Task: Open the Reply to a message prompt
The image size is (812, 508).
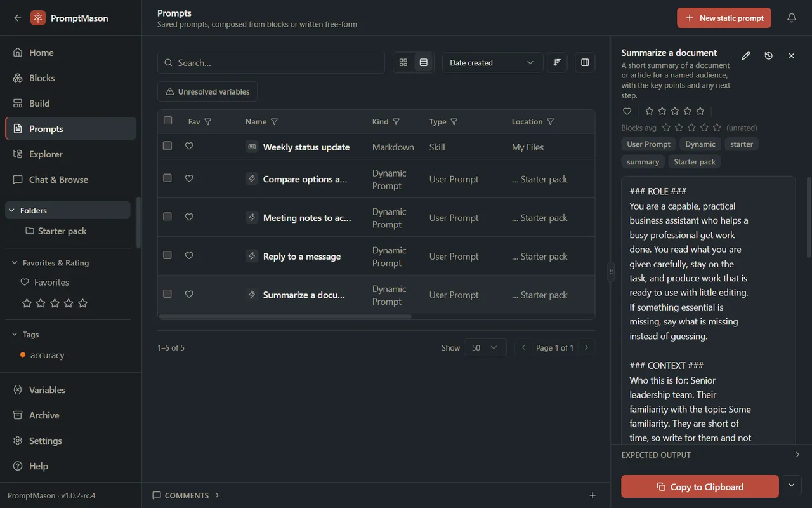Action: tap(302, 257)
